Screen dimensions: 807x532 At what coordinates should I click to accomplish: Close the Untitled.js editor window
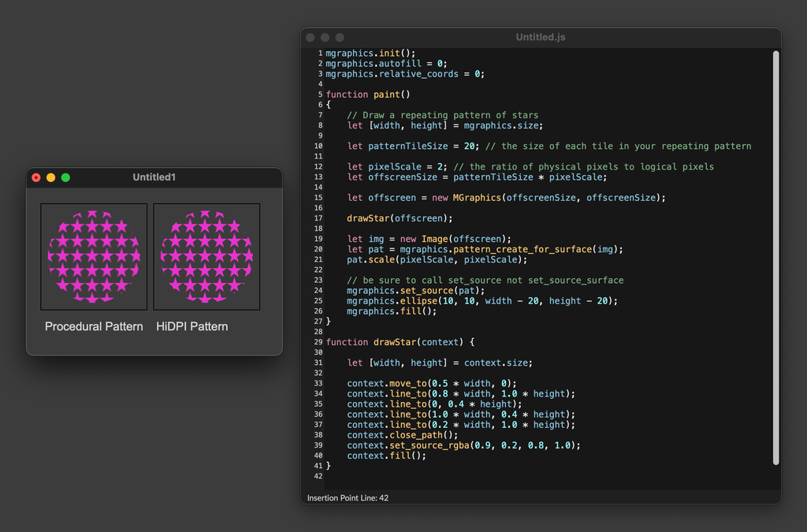311,37
